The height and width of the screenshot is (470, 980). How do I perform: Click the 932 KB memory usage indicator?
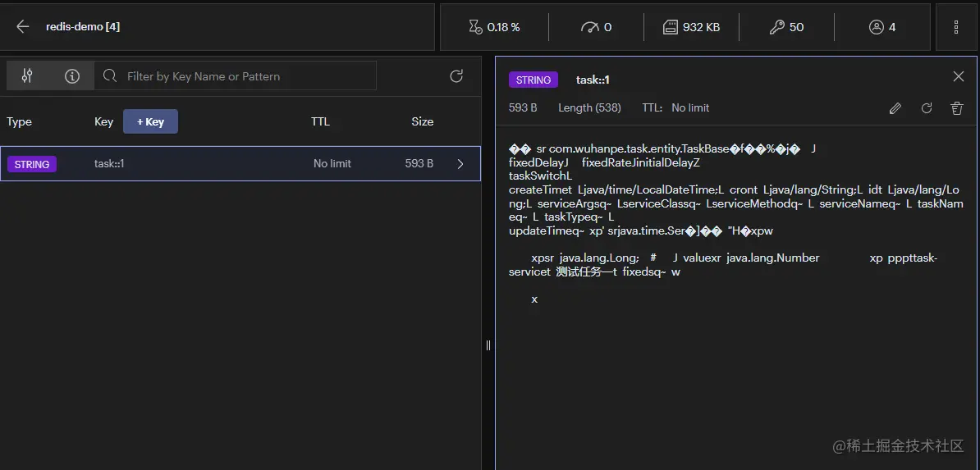click(691, 27)
